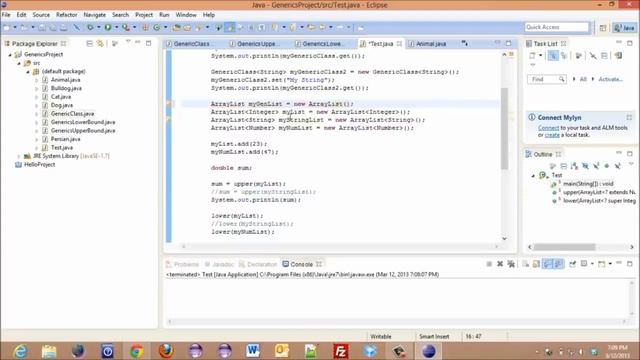Collapse All in Package Explorer toolbar
This screenshot has width=640, height=360.
89,43
